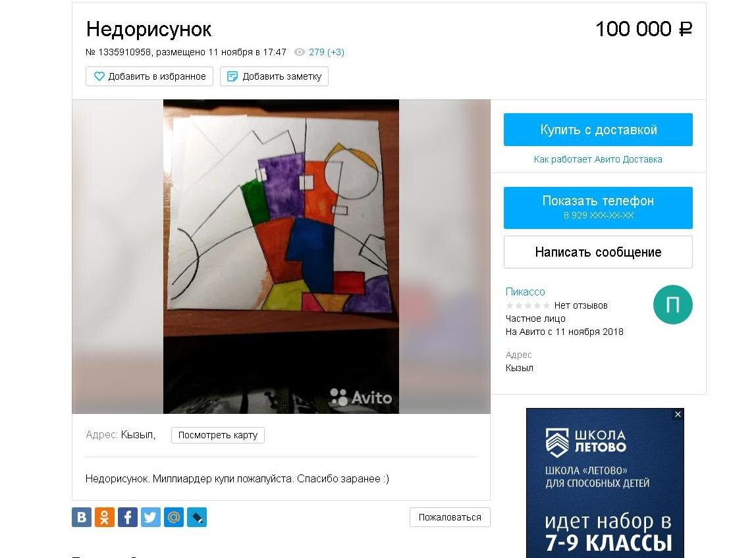Click Посмотреть карту button
The width and height of the screenshot is (756, 558).
218,435
